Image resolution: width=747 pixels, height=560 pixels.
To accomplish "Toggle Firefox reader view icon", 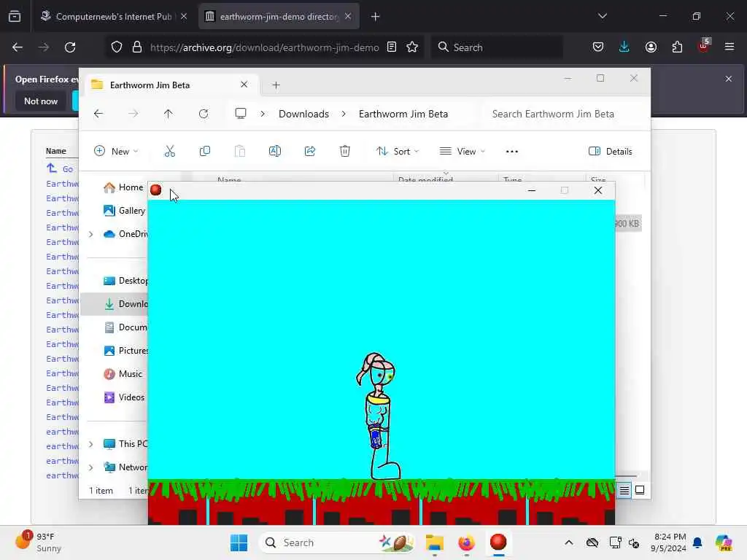I will (x=392, y=47).
